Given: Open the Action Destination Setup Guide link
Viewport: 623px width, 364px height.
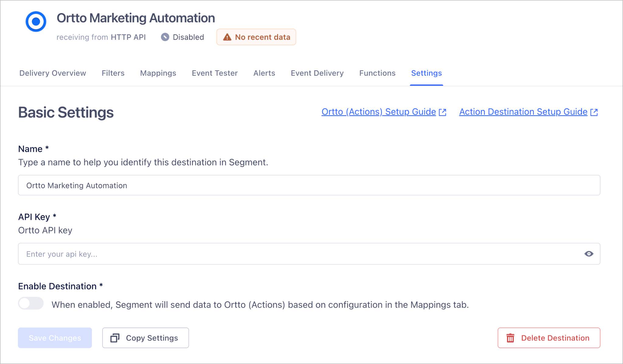Looking at the screenshot, I should pyautogui.click(x=523, y=112).
